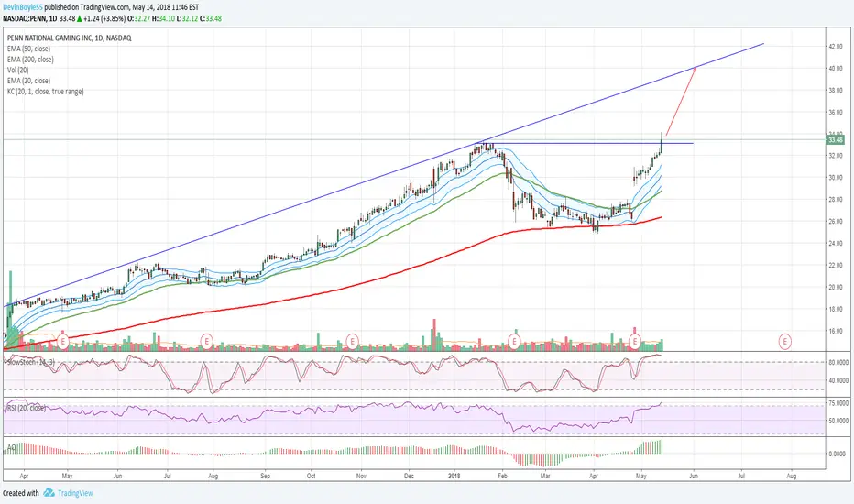Click the 40.00 price axis label
The height and width of the screenshot is (504, 854).
tap(836, 69)
